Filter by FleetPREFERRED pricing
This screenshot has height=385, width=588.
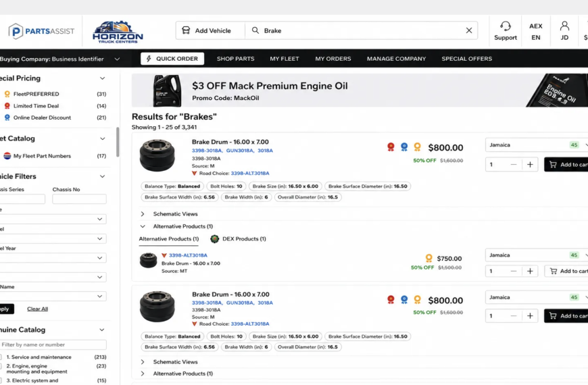[36, 94]
